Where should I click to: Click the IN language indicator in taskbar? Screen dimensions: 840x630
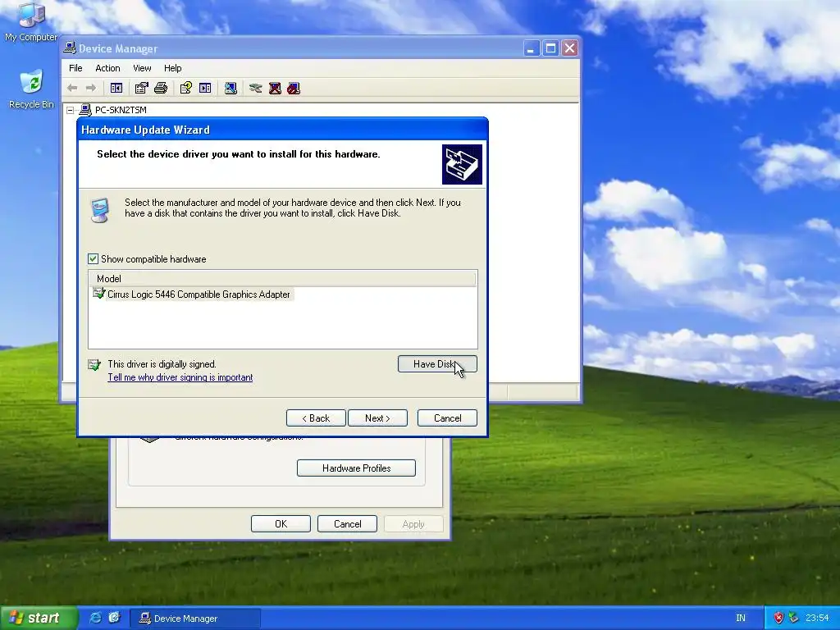pyautogui.click(x=741, y=618)
